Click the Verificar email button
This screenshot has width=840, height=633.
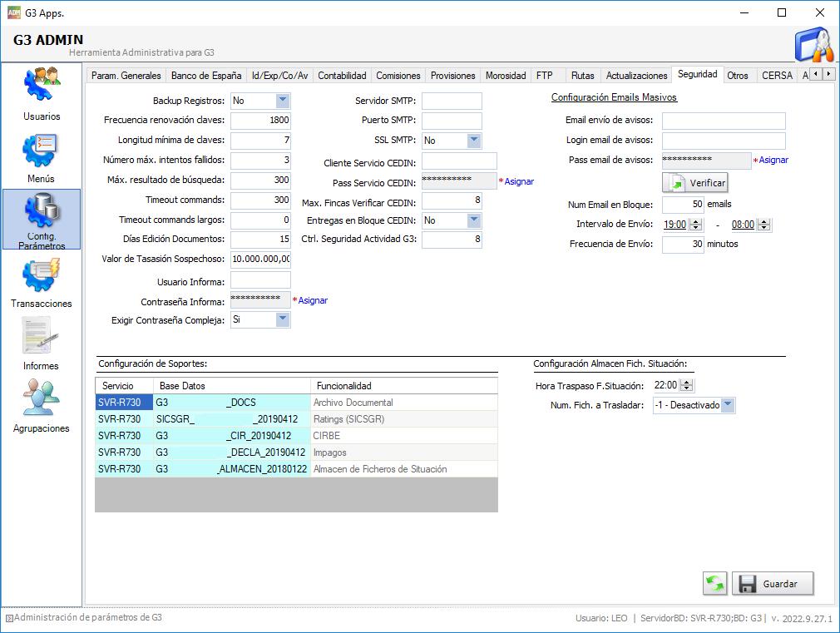coord(694,183)
